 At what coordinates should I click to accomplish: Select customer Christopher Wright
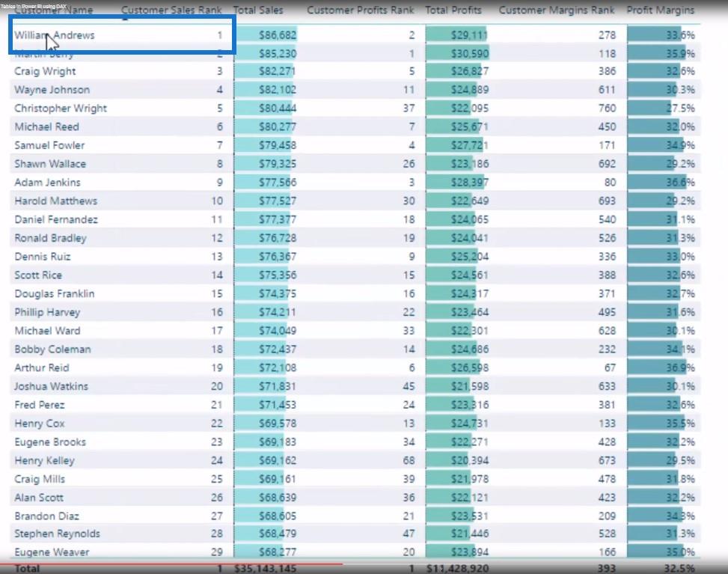pyautogui.click(x=61, y=109)
